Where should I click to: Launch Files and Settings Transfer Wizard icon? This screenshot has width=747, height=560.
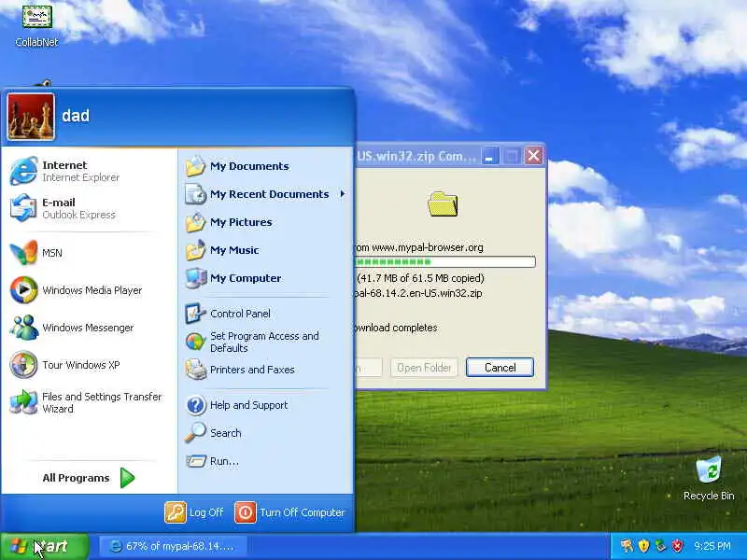(x=23, y=402)
